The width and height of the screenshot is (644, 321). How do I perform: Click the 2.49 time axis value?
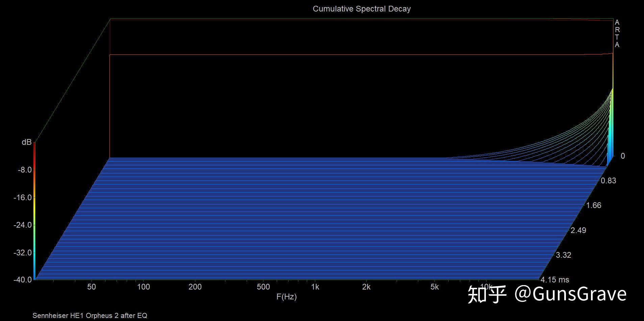point(578,230)
